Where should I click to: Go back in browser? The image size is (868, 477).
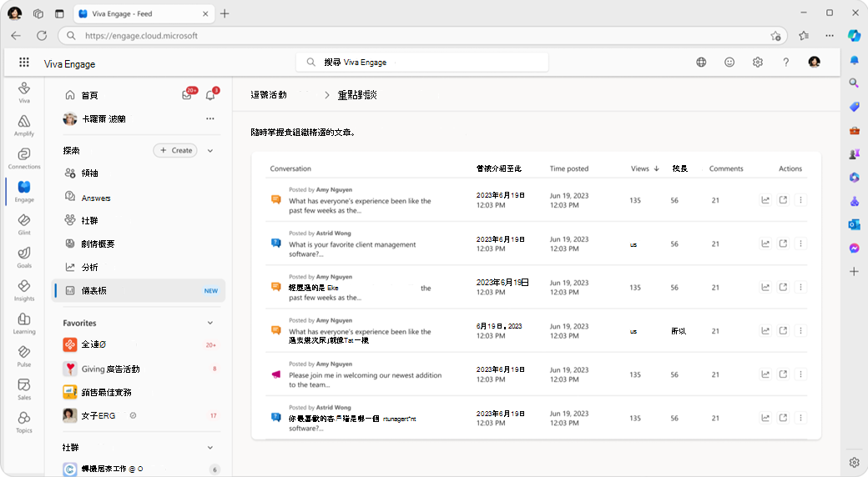[16, 35]
